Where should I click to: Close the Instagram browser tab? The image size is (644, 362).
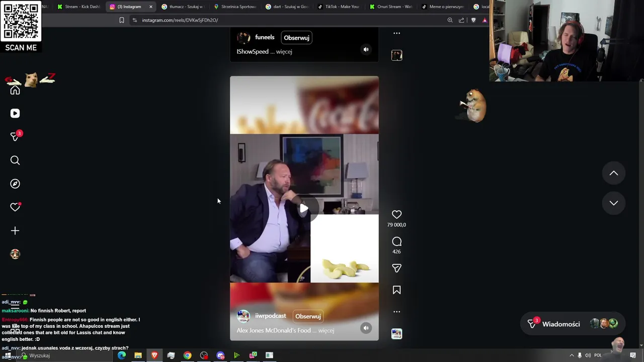pos(150,7)
